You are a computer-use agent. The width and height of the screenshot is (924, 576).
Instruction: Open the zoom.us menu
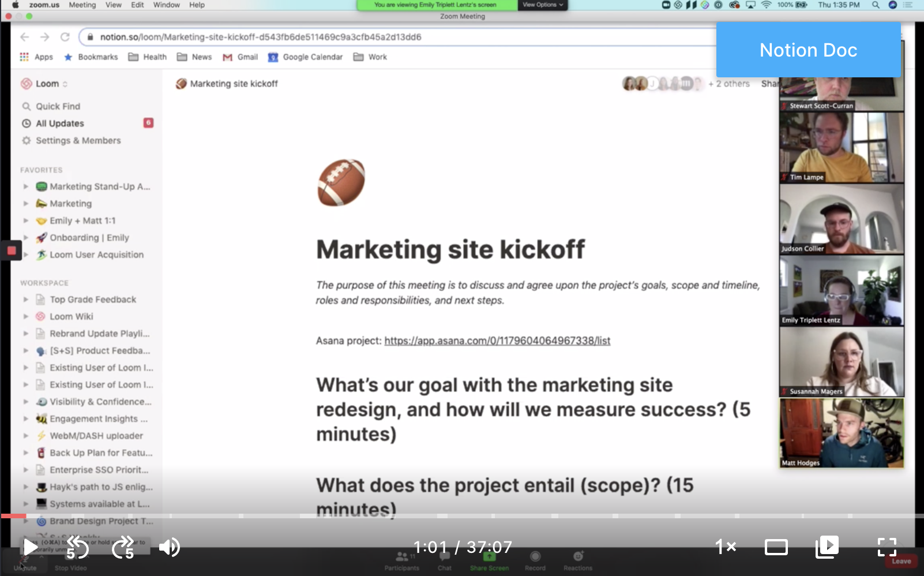(x=44, y=5)
